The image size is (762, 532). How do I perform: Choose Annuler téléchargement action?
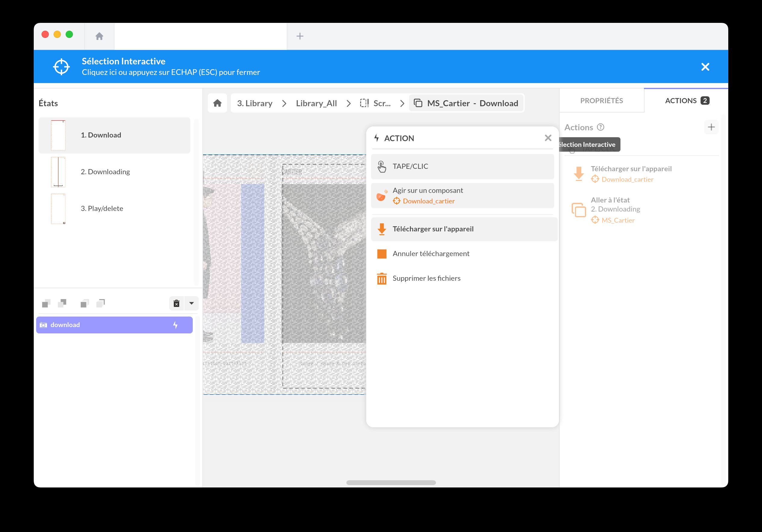point(431,254)
